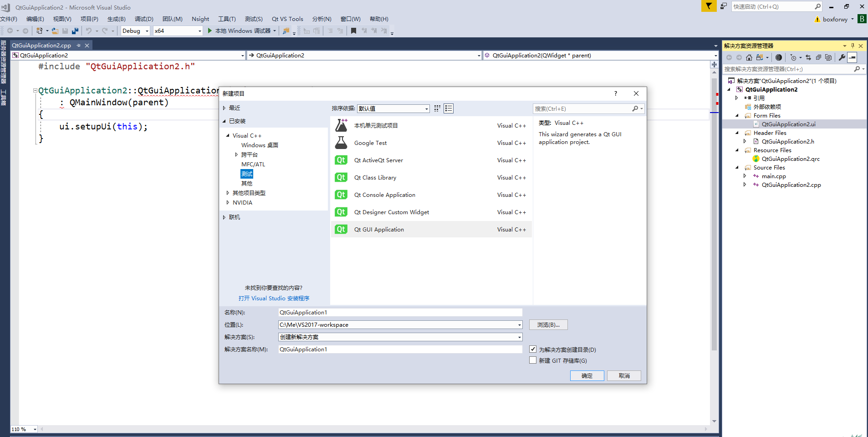The image size is (868, 437).
Task: Collapse the Visual C++ template category
Action: (229, 135)
